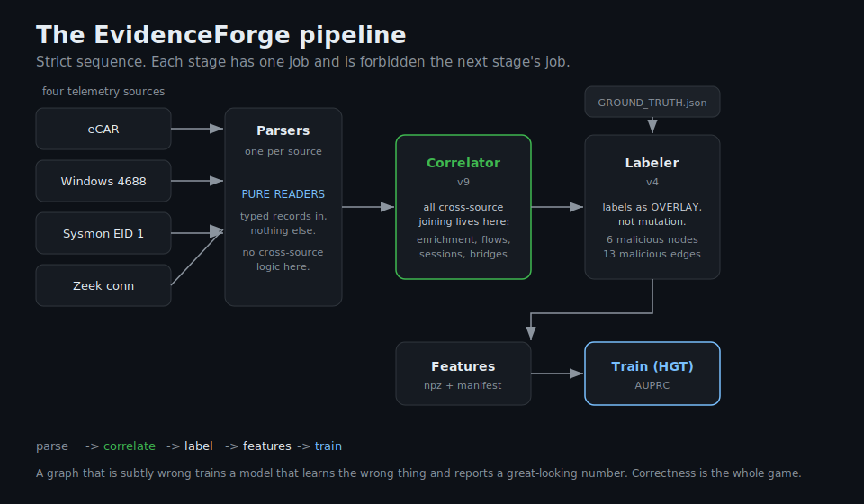Click arrowhead pointing down into Features

point(531,333)
